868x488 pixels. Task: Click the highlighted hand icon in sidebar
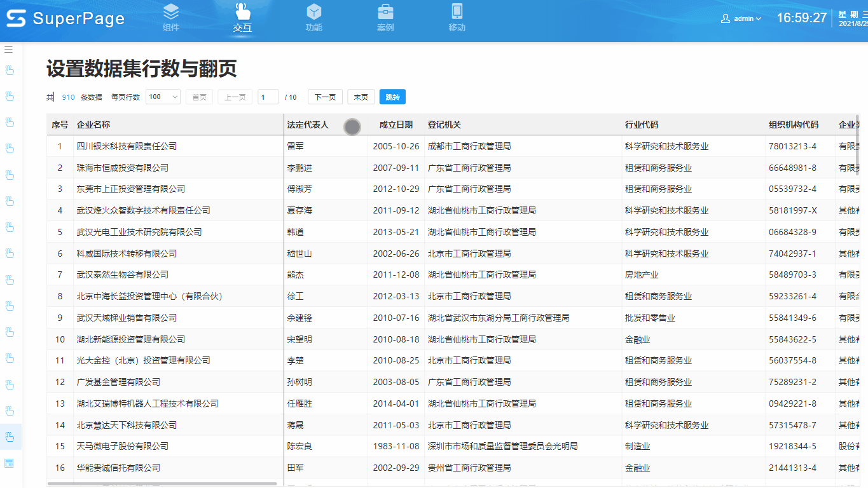[x=10, y=437]
